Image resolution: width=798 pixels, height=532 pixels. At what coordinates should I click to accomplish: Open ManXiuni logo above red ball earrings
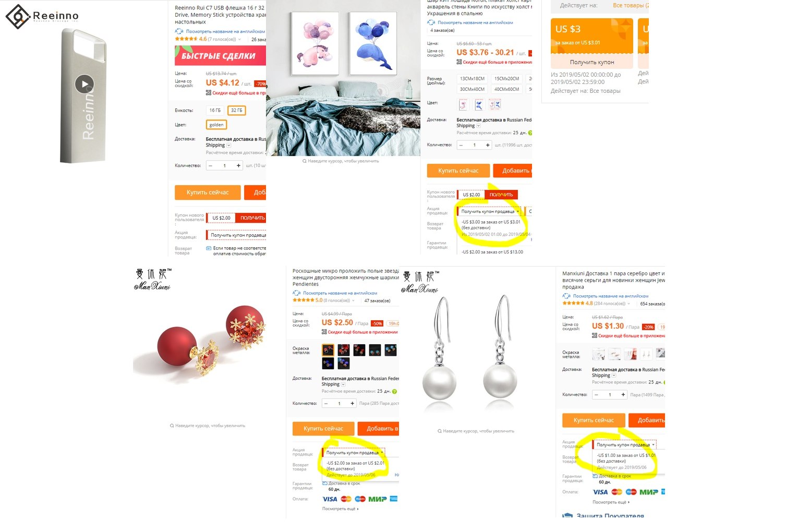[x=153, y=279]
